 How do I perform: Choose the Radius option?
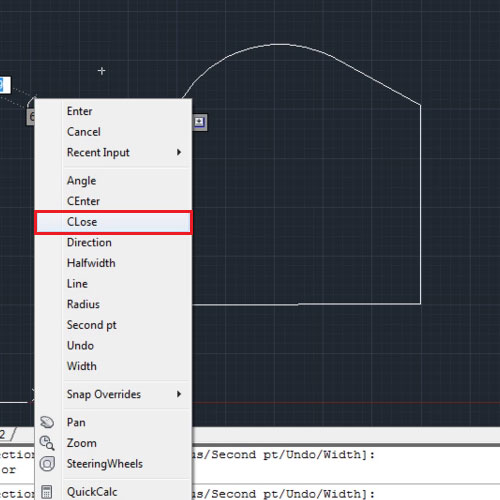click(113, 304)
